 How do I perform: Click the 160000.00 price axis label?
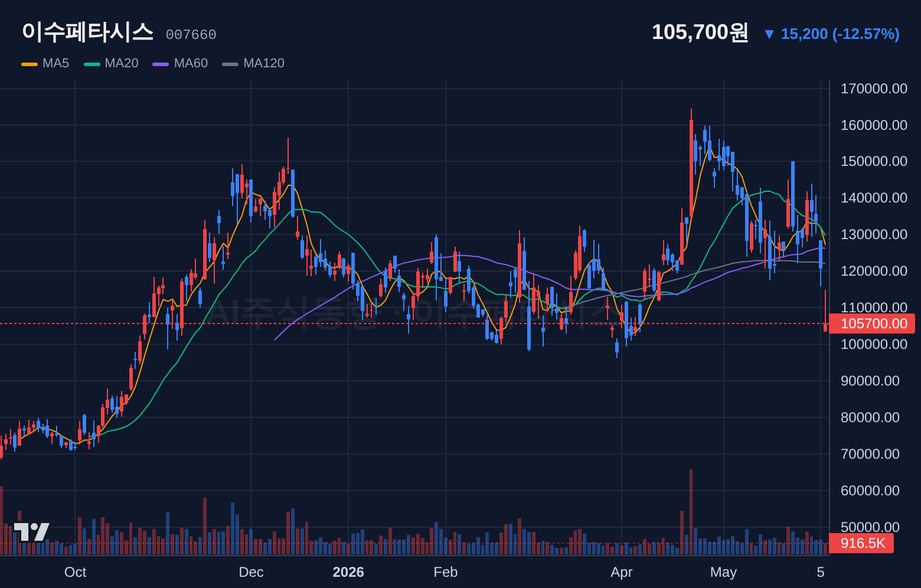[874, 125]
